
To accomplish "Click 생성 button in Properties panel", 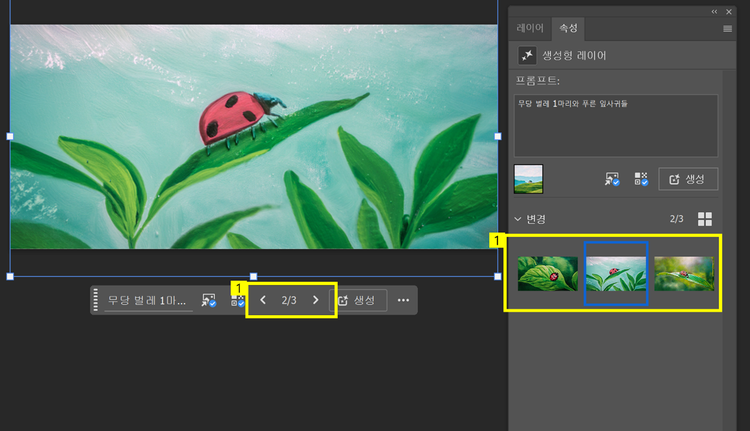I will coord(688,179).
